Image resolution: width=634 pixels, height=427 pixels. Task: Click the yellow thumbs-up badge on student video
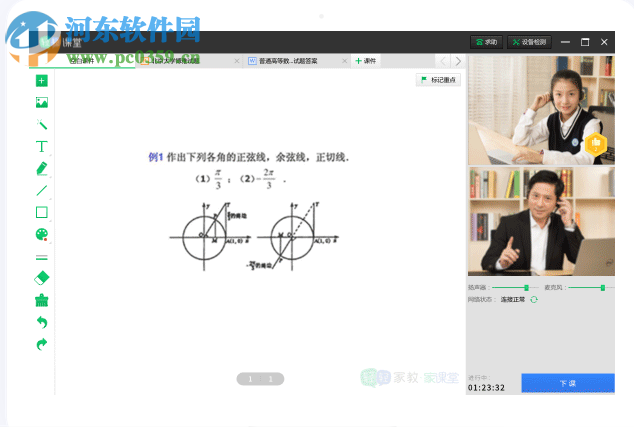click(x=596, y=143)
